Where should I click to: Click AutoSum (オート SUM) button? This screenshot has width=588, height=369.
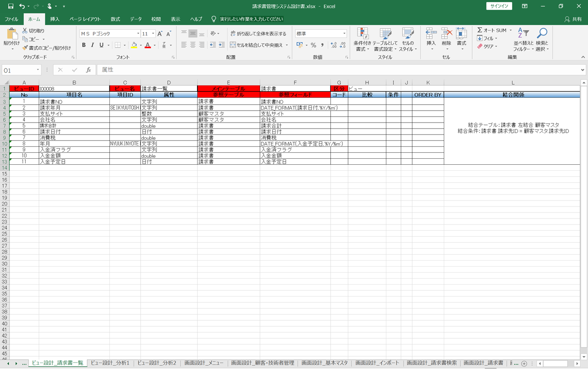click(x=491, y=30)
